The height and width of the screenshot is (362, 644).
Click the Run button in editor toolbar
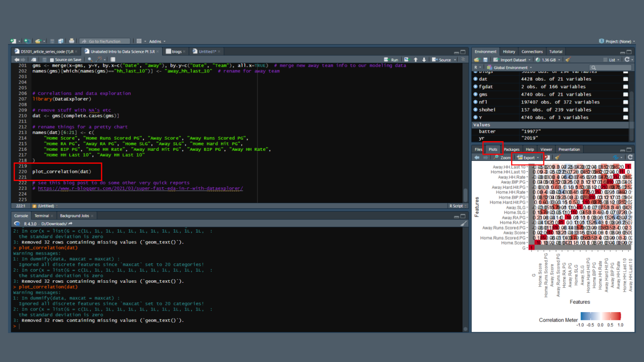(392, 59)
